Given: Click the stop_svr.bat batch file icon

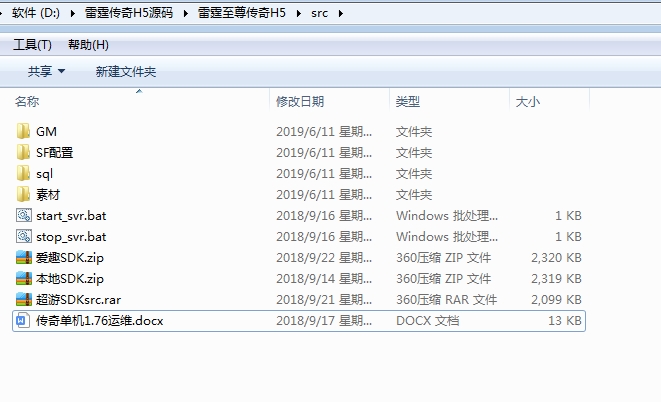Looking at the screenshot, I should (x=24, y=237).
